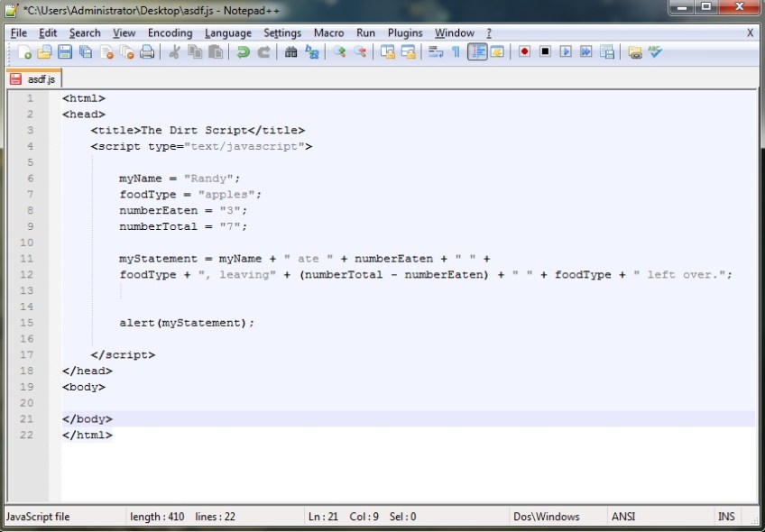Image resolution: width=765 pixels, height=532 pixels.
Task: Click the Zoom In magnifier icon
Action: click(339, 52)
